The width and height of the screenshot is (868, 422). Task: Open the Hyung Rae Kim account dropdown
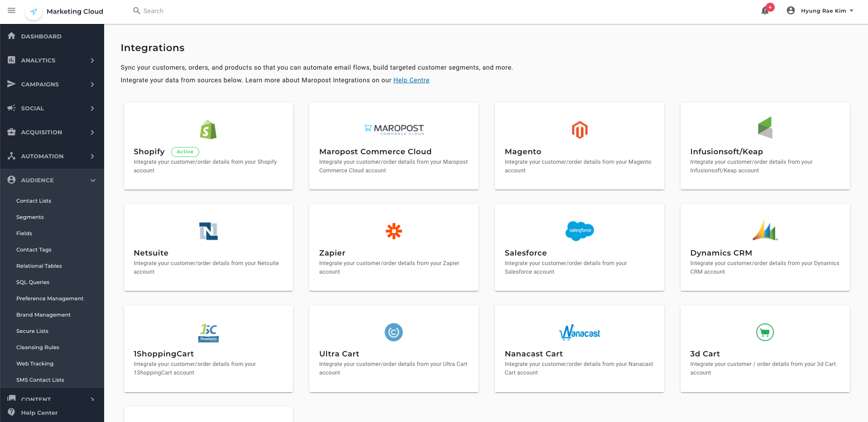820,11
